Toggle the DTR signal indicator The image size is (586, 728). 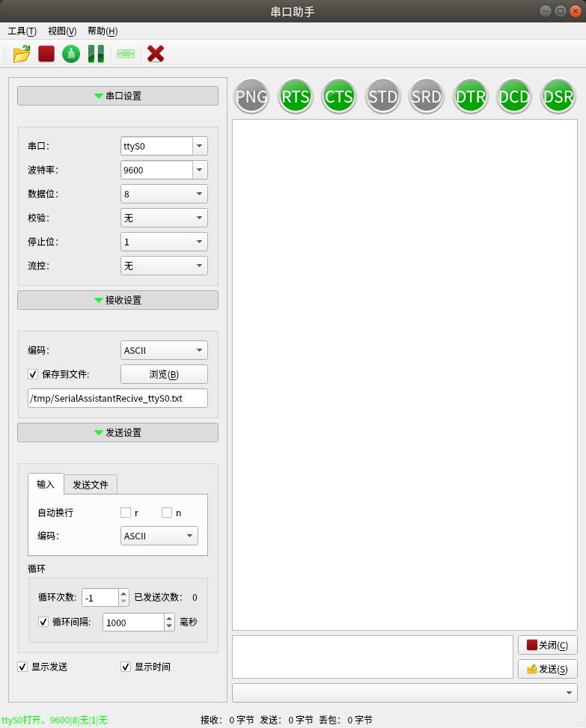(471, 96)
